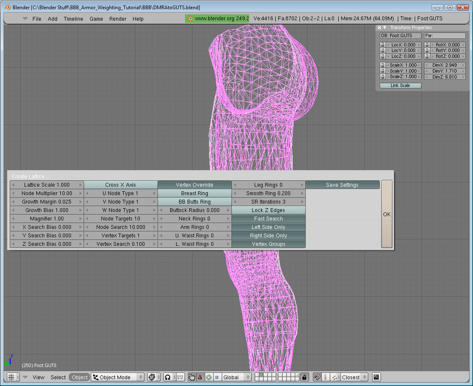Open the Render menu
Viewport: 473px width, 386px height.
(x=118, y=19)
